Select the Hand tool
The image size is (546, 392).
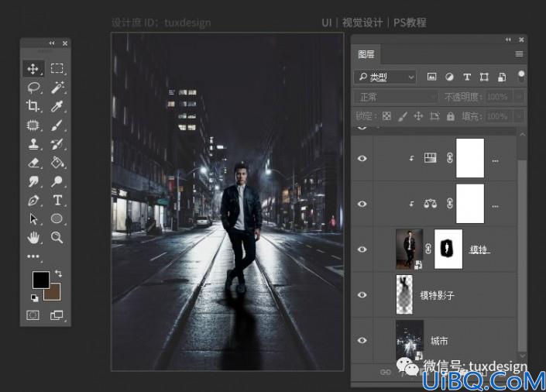[x=33, y=238]
